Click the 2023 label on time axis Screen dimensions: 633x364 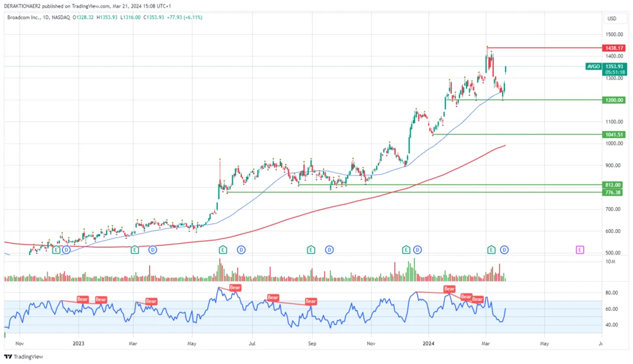78,343
